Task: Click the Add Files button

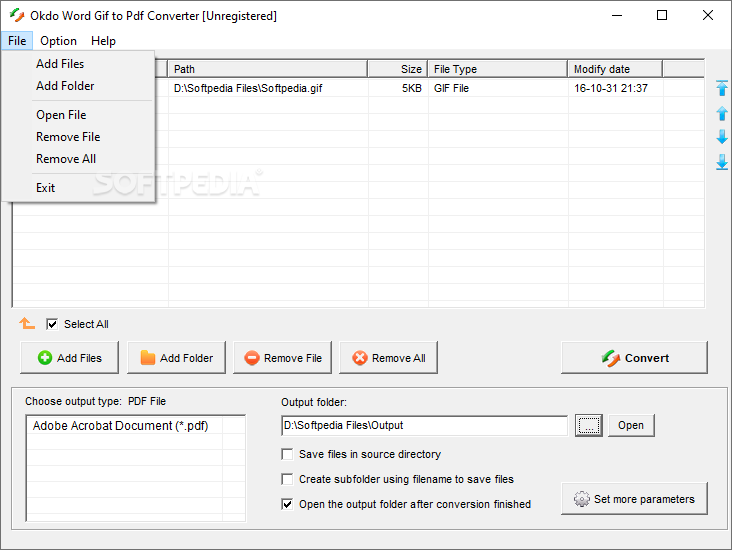Action: click(x=70, y=358)
